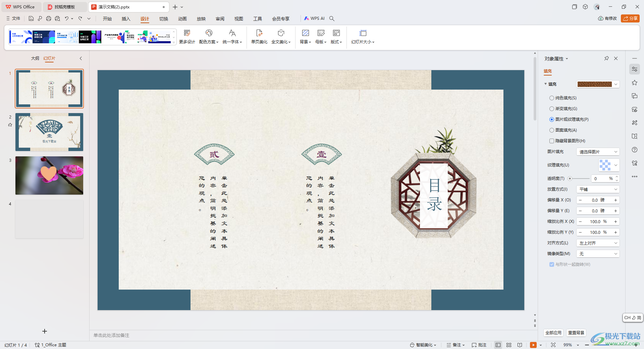The width and height of the screenshot is (644, 349).
Task: Click Reset Background (重置背景) button
Action: coord(576,333)
